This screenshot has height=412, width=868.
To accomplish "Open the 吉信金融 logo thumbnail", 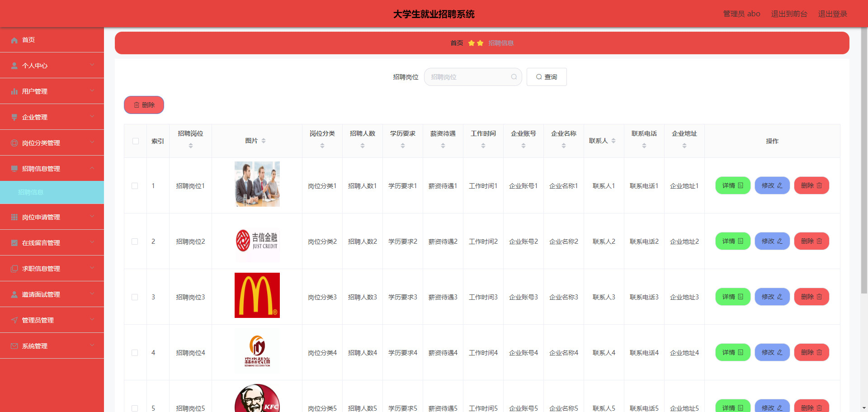I will tap(257, 240).
